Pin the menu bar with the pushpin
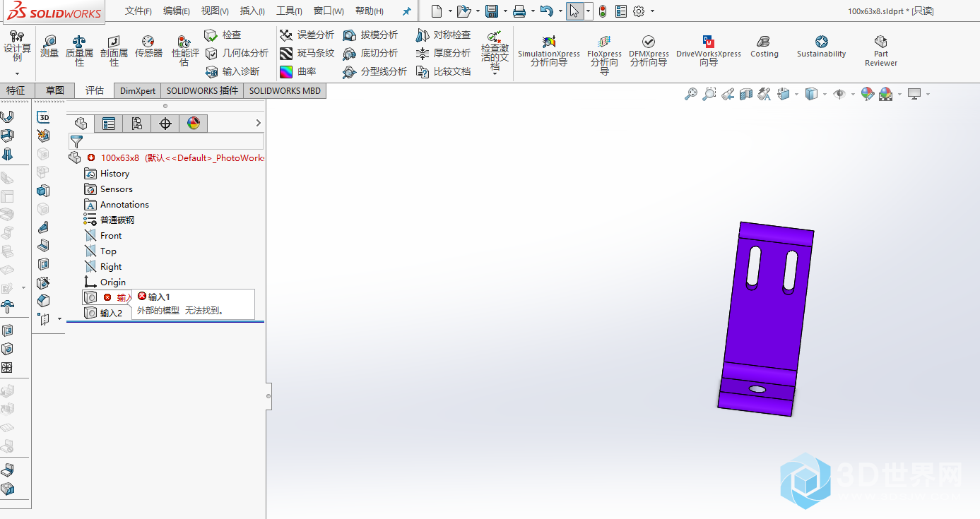980x519 pixels. point(406,11)
